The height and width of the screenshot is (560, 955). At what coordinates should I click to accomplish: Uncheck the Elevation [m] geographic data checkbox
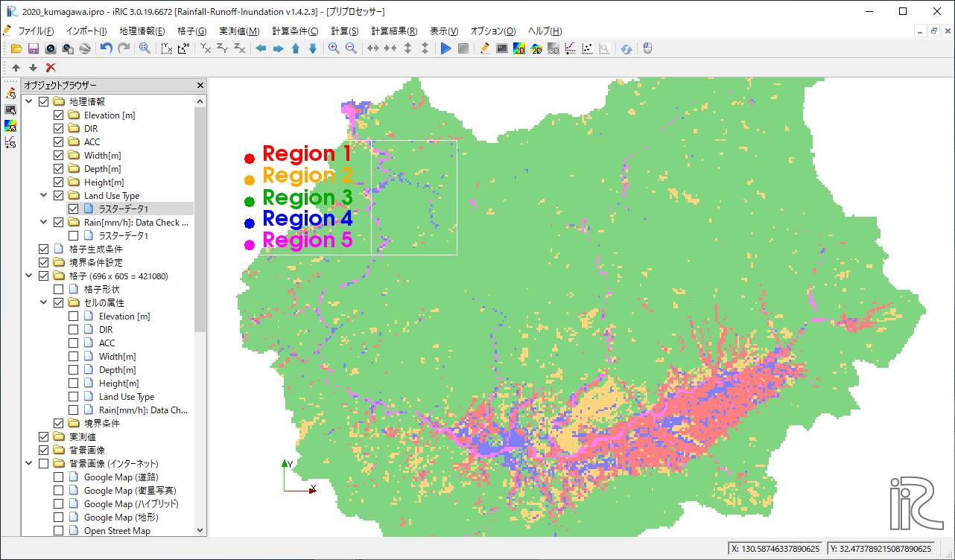[58, 115]
